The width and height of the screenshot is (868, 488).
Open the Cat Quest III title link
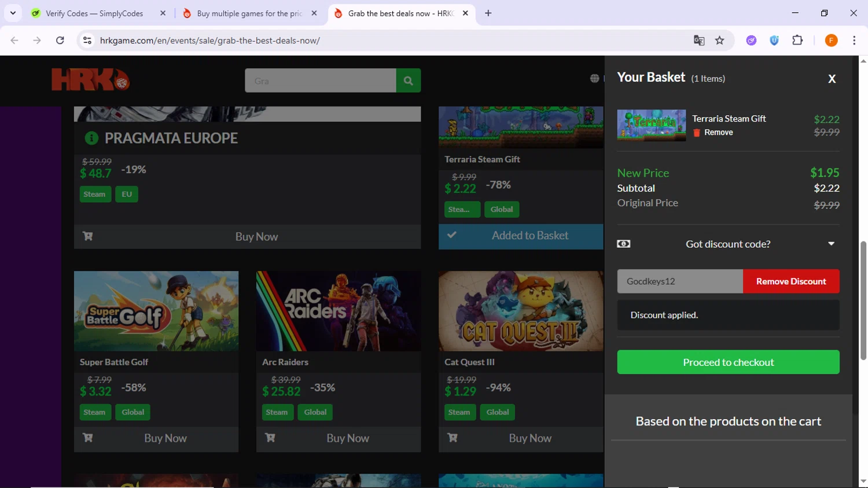pyautogui.click(x=469, y=362)
